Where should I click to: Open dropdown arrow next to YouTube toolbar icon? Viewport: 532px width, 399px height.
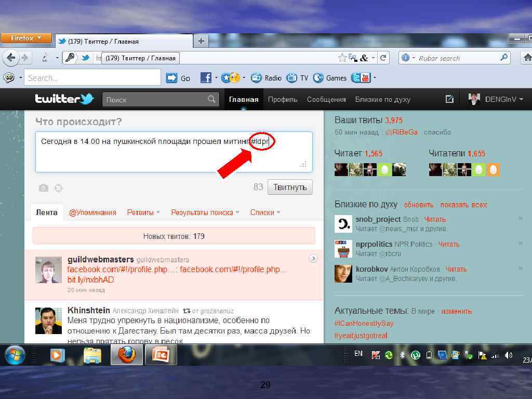click(375, 78)
